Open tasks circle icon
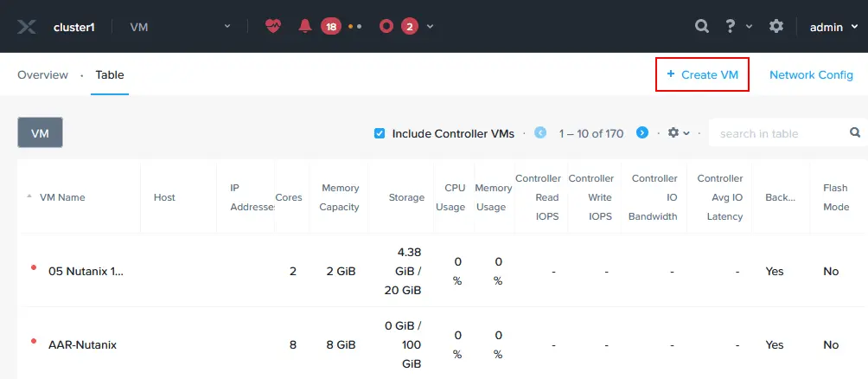The width and height of the screenshot is (868, 379). pyautogui.click(x=386, y=26)
